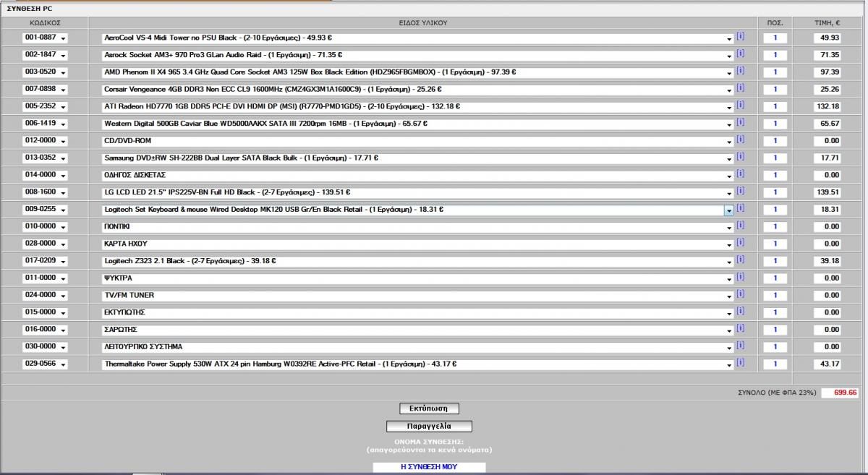Open info icon for Asrock 970 Pro3 motherboard
Image resolution: width=868 pixels, height=475 pixels.
tap(740, 54)
